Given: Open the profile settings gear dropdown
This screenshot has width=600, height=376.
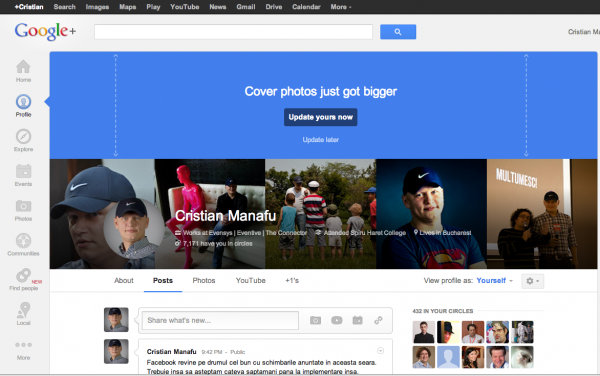Looking at the screenshot, I should (x=532, y=281).
